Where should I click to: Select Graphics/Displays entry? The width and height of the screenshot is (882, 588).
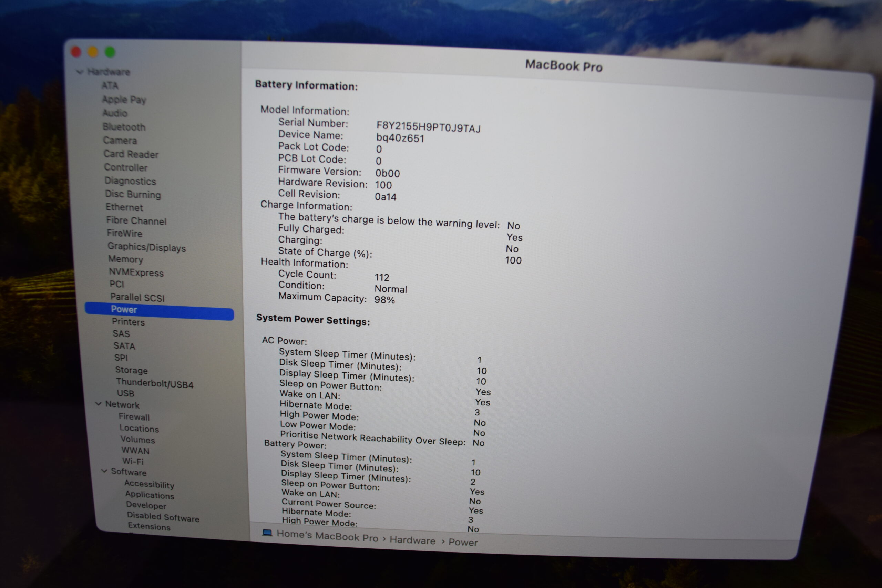pos(147,247)
